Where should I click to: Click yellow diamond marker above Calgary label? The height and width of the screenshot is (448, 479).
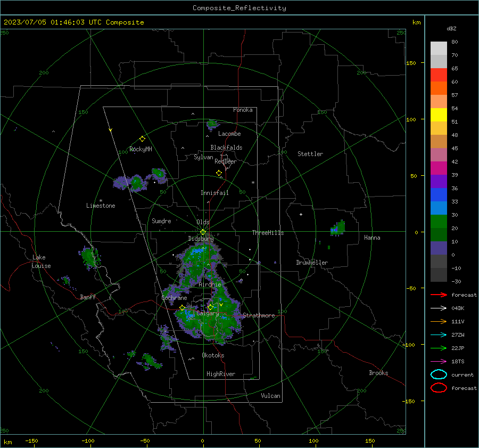[210, 307]
